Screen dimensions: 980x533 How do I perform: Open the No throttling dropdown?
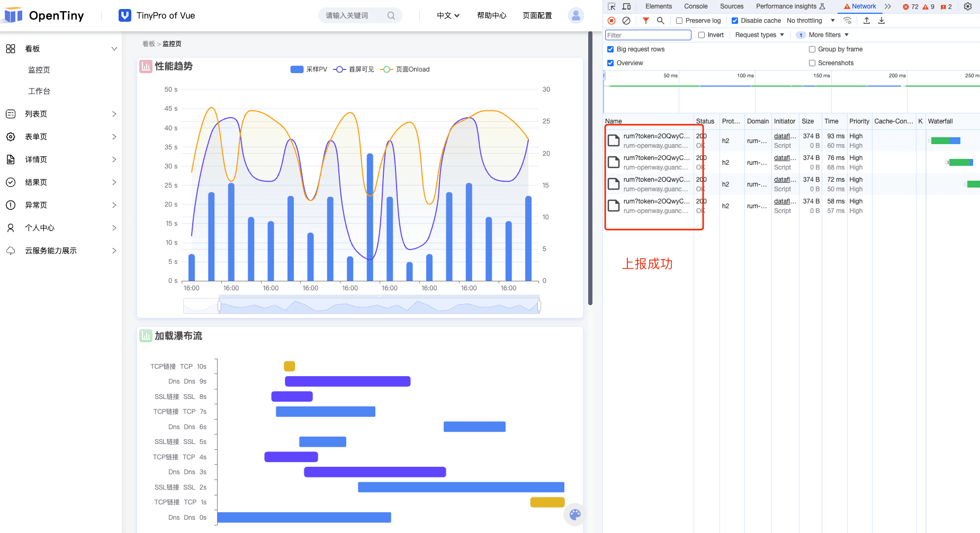coord(811,21)
